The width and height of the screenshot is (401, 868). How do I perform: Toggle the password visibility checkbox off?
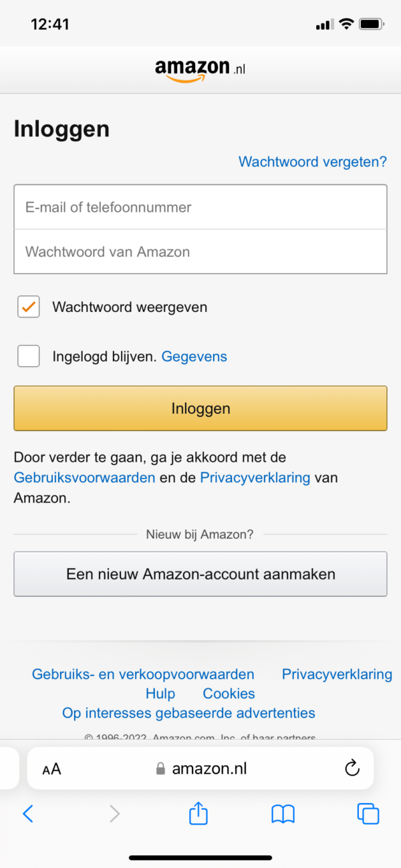click(x=27, y=306)
